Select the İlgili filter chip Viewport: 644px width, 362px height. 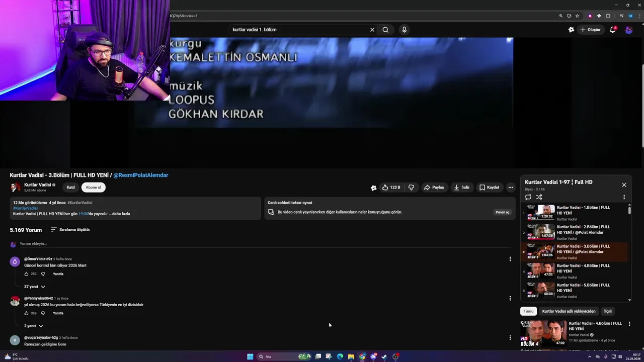(x=608, y=311)
